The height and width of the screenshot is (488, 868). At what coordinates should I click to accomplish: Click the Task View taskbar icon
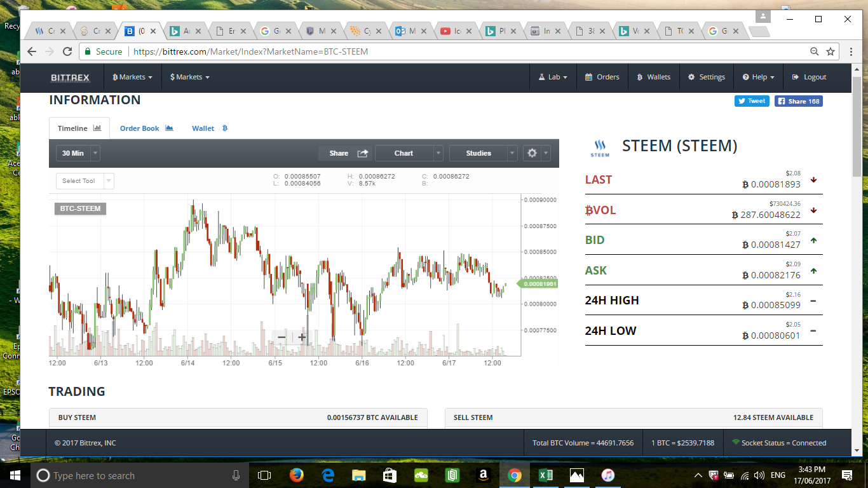(264, 475)
